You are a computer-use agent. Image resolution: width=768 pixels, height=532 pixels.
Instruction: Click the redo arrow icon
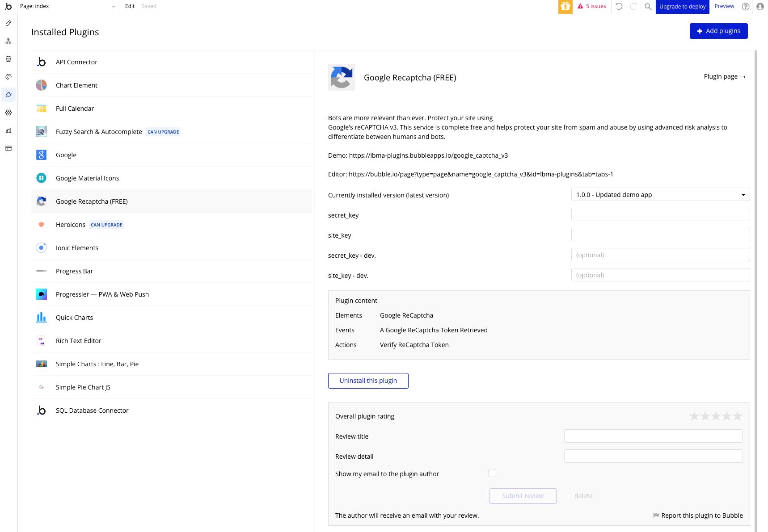click(x=633, y=6)
